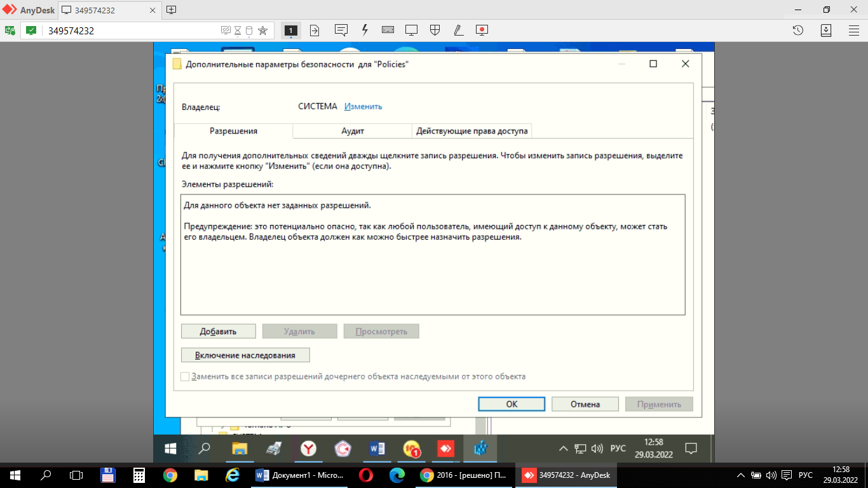Open Calculator on local taskbar
This screenshot has width=868, height=488.
tap(139, 475)
